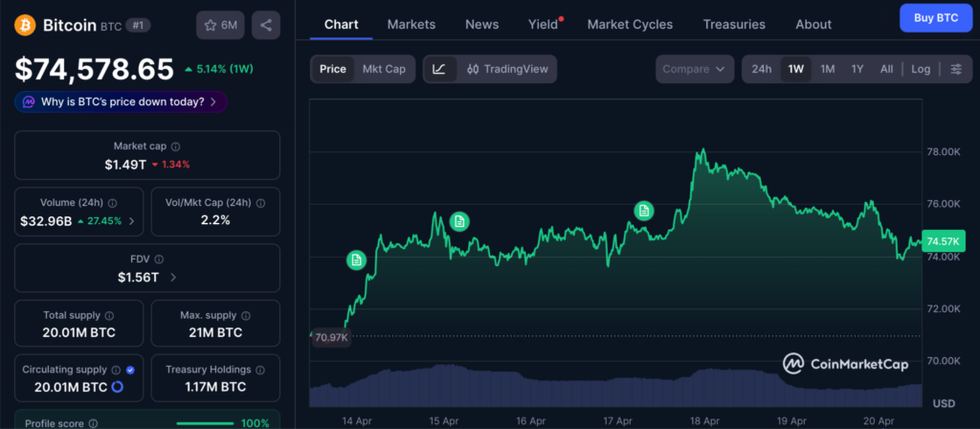The image size is (980, 429).
Task: Expand the FDV details chevron
Action: [x=173, y=278]
